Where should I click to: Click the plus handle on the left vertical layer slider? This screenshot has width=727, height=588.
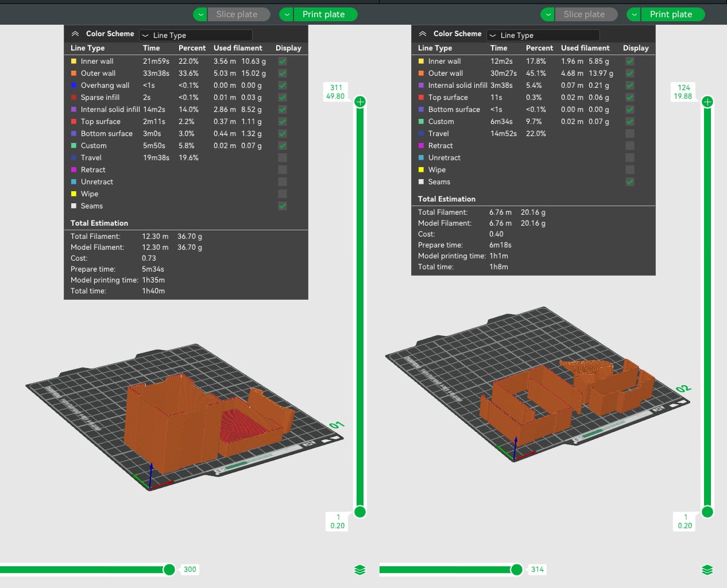[x=360, y=102]
